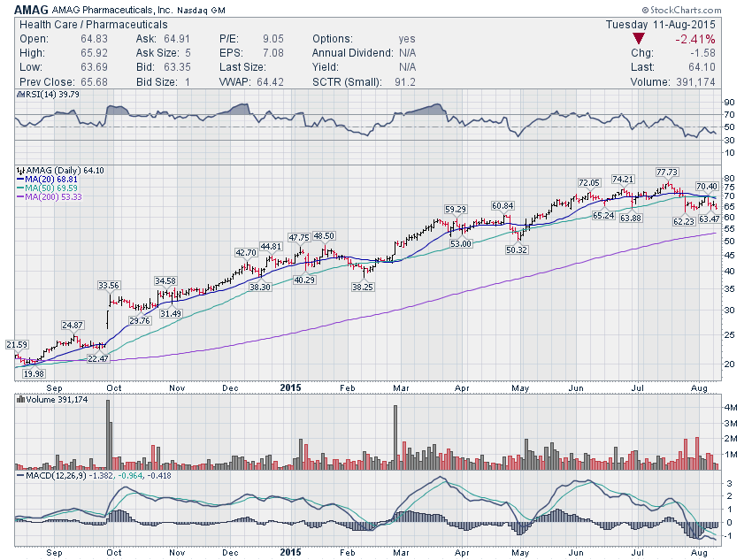Click the Prev Close value 65.68
The width and height of the screenshot is (752, 560).
tap(94, 82)
